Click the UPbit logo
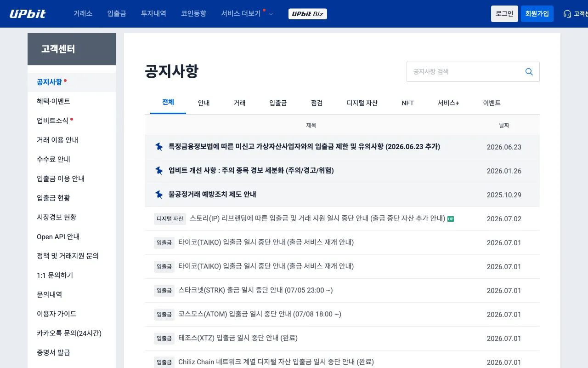This screenshot has width=588, height=368. click(x=28, y=14)
